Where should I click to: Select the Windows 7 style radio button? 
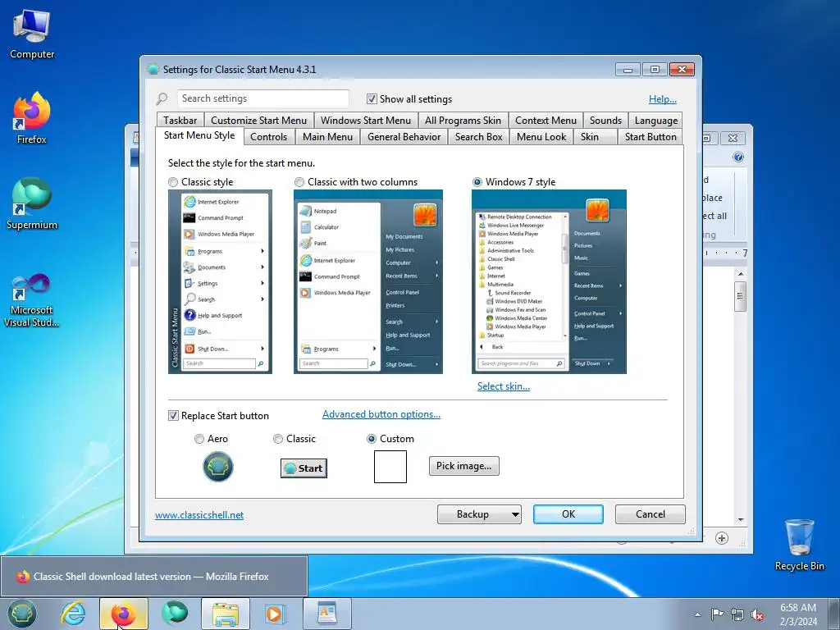(x=477, y=182)
